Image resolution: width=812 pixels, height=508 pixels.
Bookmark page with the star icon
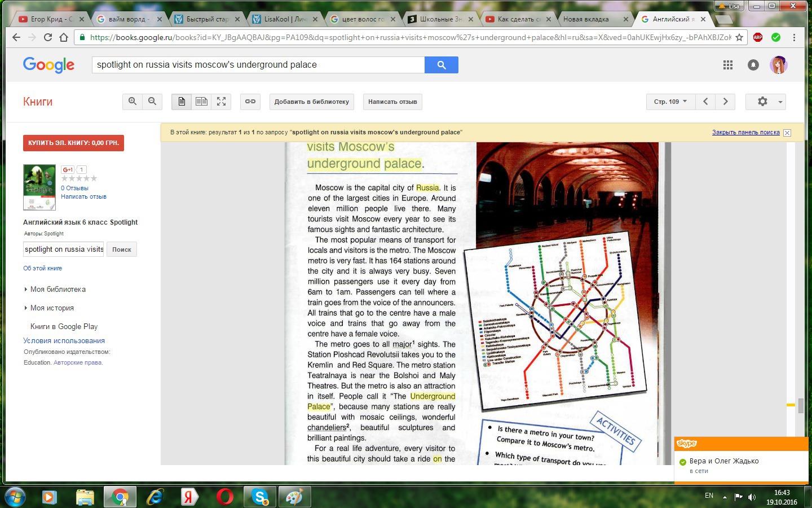pos(739,37)
